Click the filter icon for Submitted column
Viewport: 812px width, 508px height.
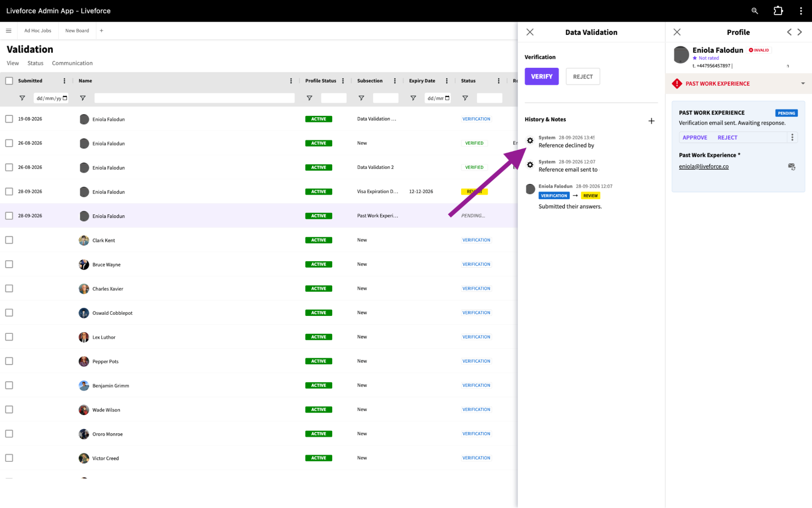[22, 98]
